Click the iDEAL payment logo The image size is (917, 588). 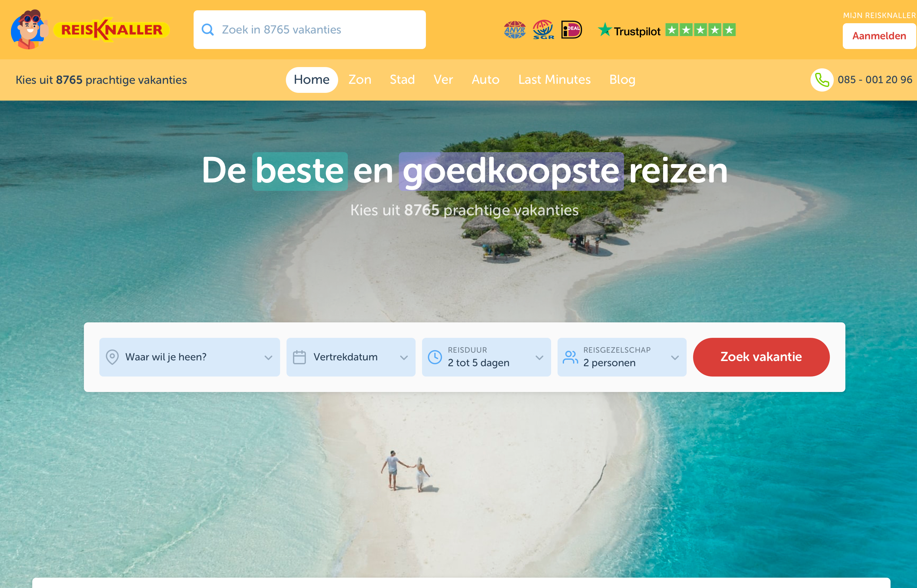(571, 30)
